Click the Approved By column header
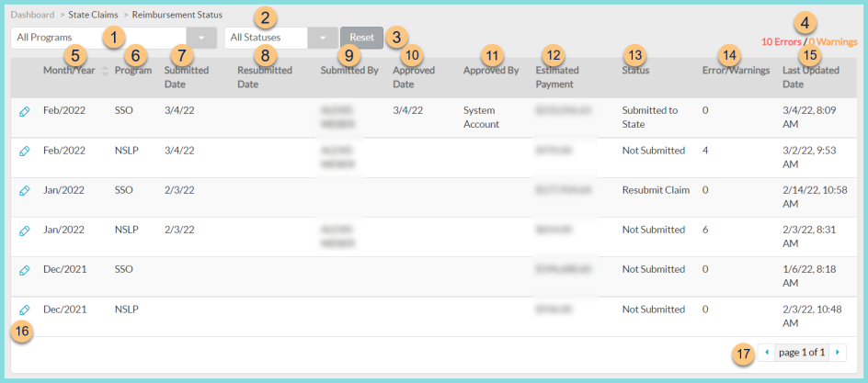868x383 pixels. (491, 71)
